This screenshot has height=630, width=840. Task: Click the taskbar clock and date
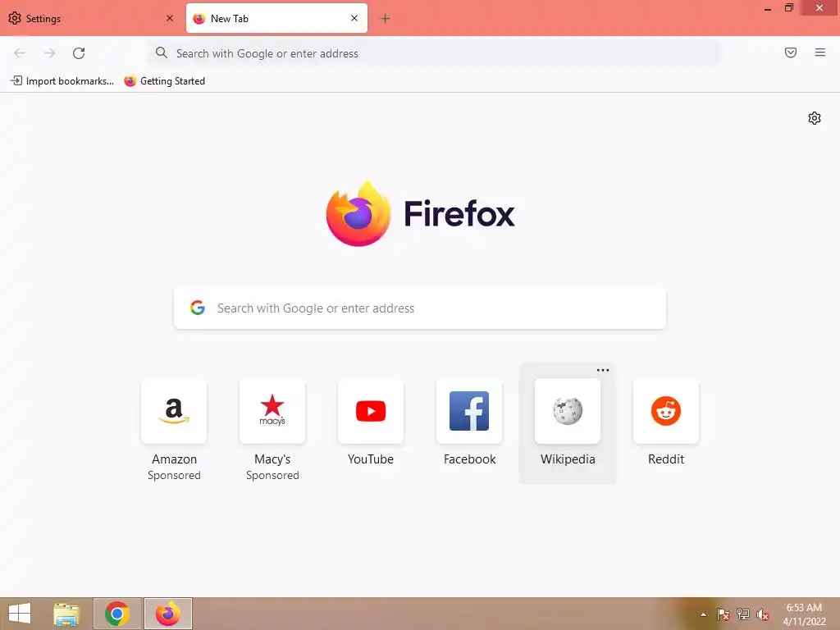click(804, 614)
